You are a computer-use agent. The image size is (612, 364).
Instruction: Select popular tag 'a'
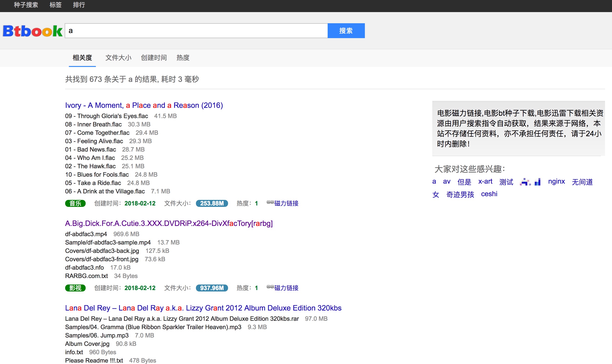(434, 182)
